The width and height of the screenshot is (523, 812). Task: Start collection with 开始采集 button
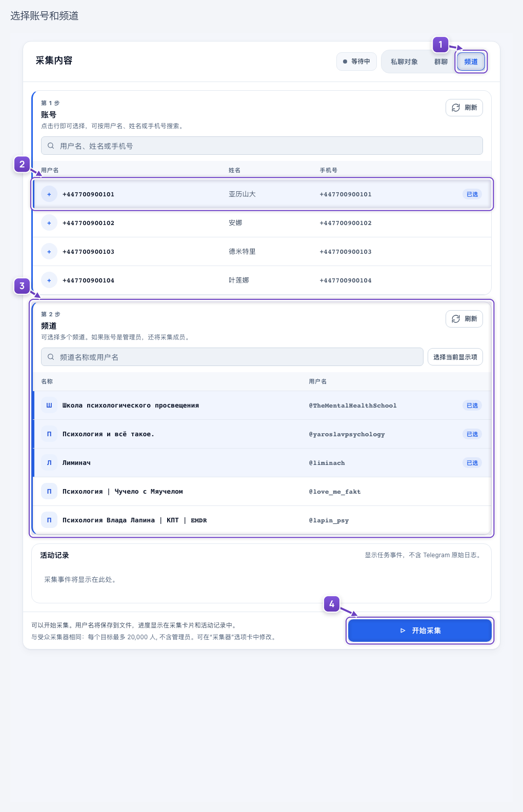click(x=420, y=631)
